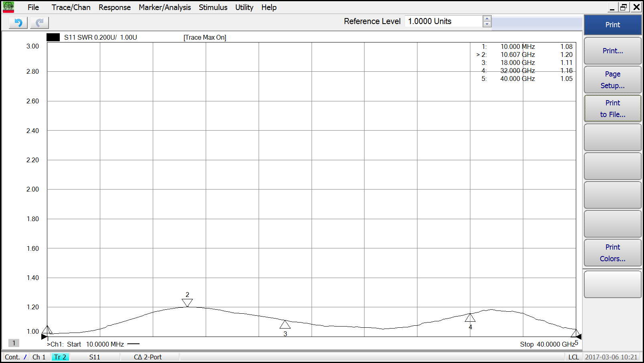Click the Undo arrow icon

click(x=18, y=23)
